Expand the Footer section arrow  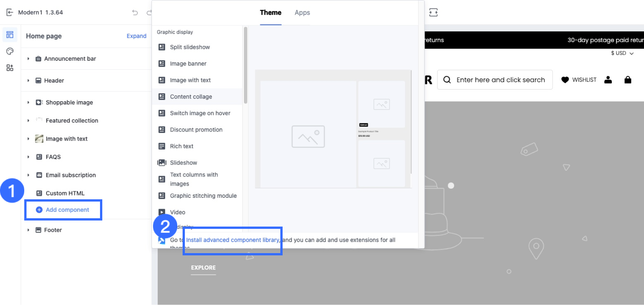(x=28, y=230)
